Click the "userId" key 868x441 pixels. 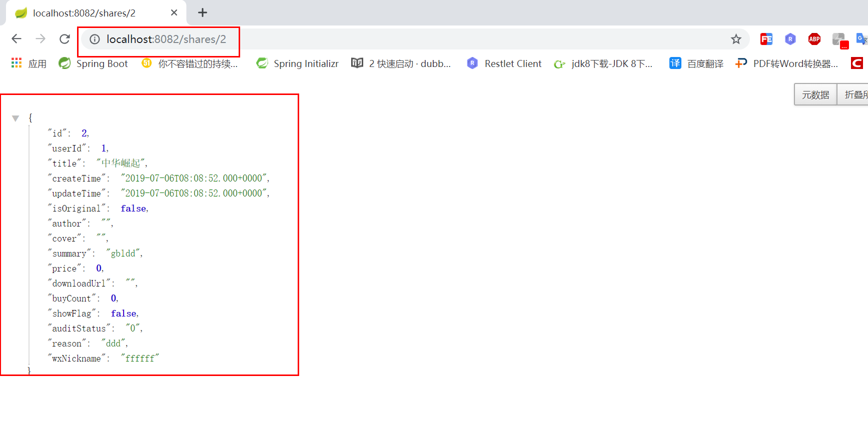click(x=67, y=148)
